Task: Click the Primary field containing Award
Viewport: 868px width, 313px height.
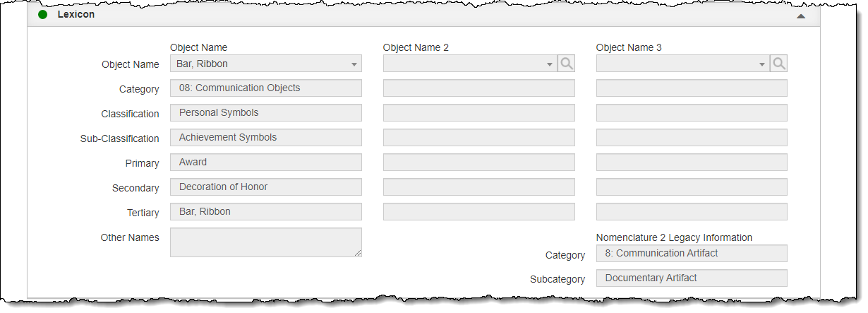Action: coord(265,163)
